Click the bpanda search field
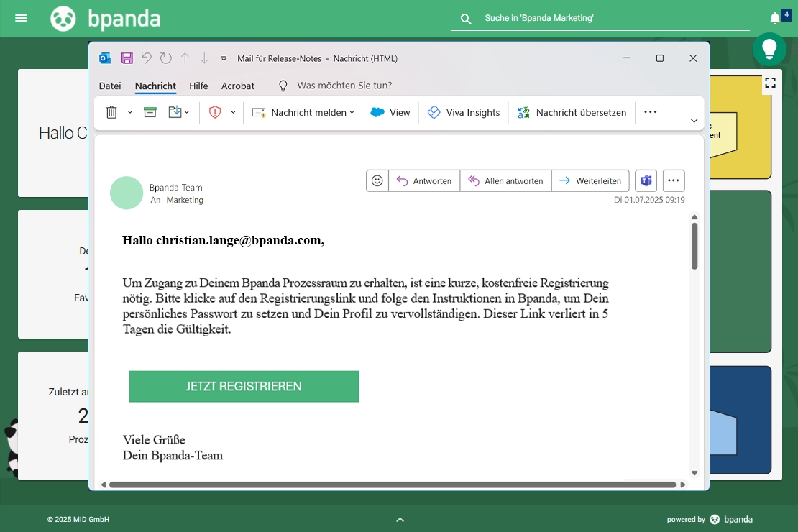798x532 pixels. point(600,18)
